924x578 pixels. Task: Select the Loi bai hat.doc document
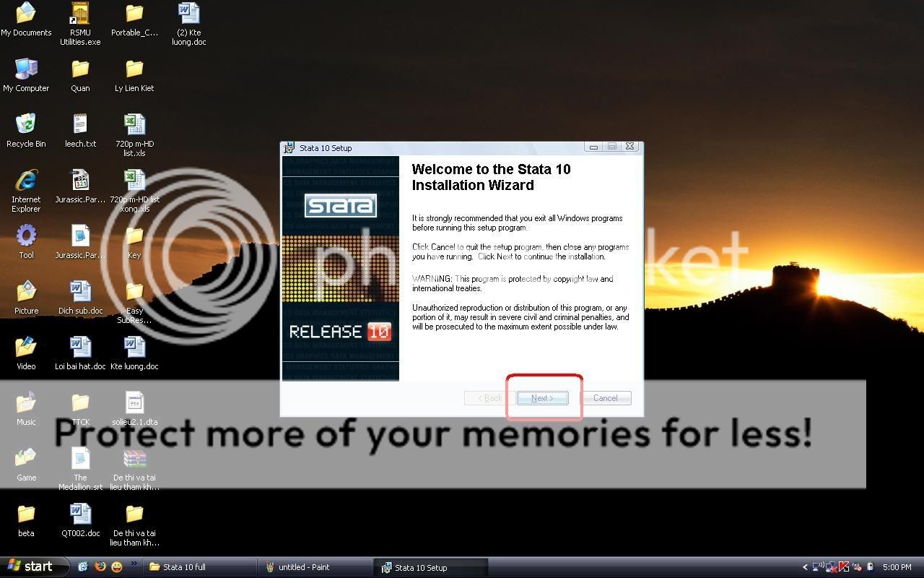point(80,353)
